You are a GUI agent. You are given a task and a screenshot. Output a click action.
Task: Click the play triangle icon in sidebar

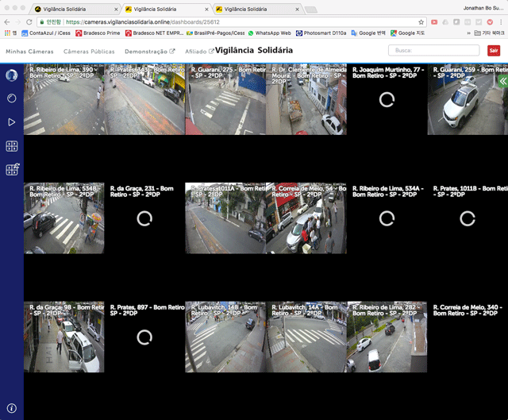click(x=12, y=122)
